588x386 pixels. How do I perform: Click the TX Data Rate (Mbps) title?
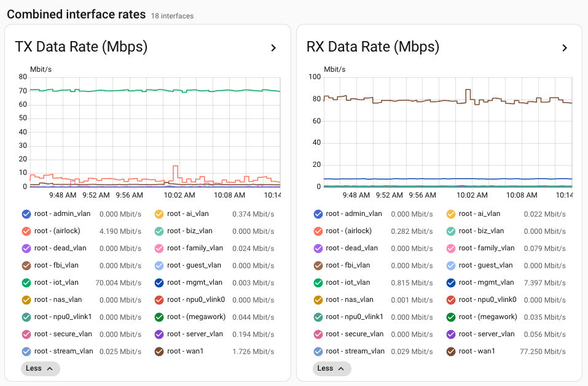click(81, 47)
